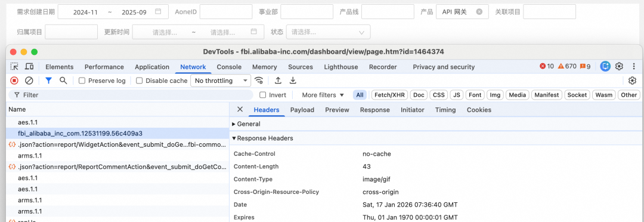The width and height of the screenshot is (644, 222).
Task: Open the Timing tab
Action: [x=445, y=110]
